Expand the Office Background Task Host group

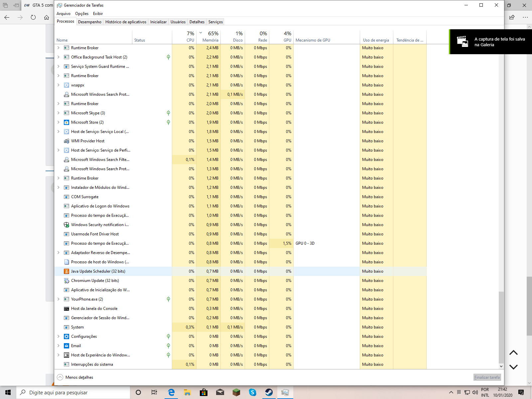tap(59, 57)
